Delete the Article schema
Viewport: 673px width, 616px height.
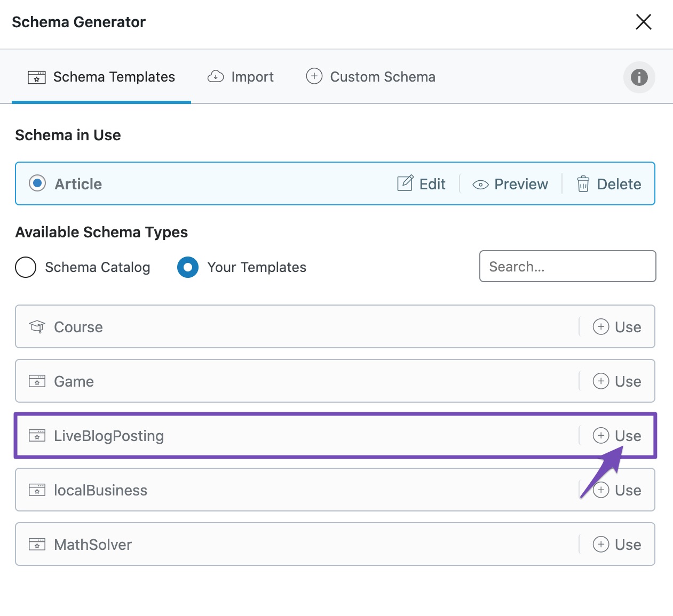click(609, 184)
